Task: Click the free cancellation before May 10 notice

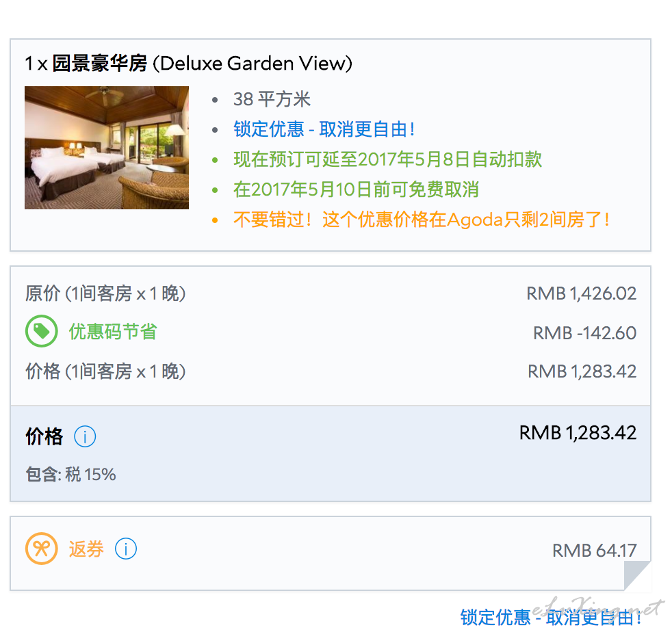Action: (356, 189)
